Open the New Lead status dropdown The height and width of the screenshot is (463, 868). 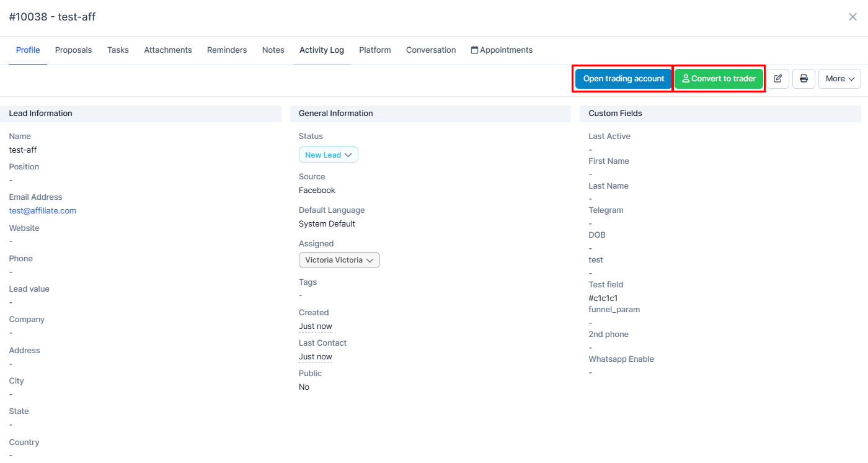pos(328,155)
